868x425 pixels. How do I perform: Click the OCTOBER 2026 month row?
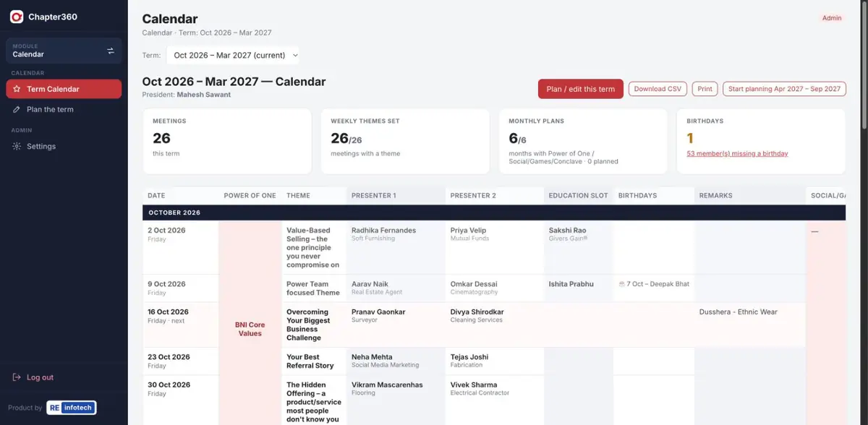click(x=494, y=212)
